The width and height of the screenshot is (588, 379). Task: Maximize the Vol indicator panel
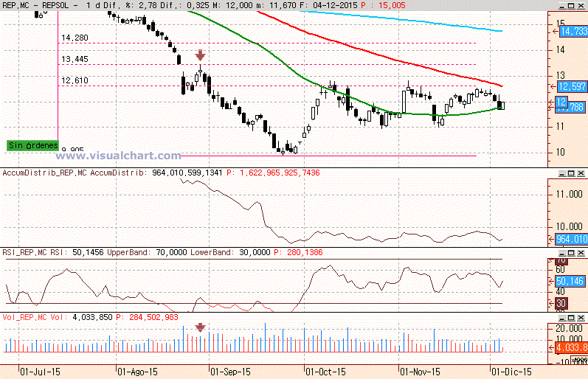click(x=571, y=318)
